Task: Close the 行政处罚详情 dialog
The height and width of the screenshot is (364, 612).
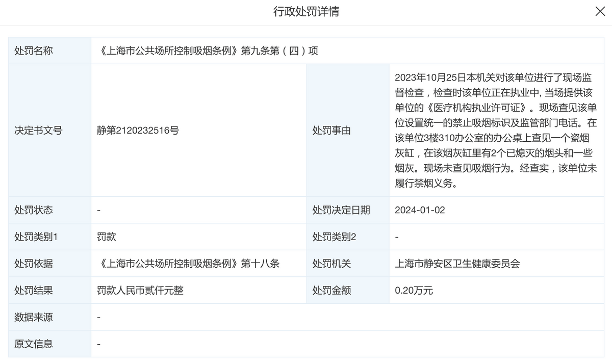Action: pos(600,12)
